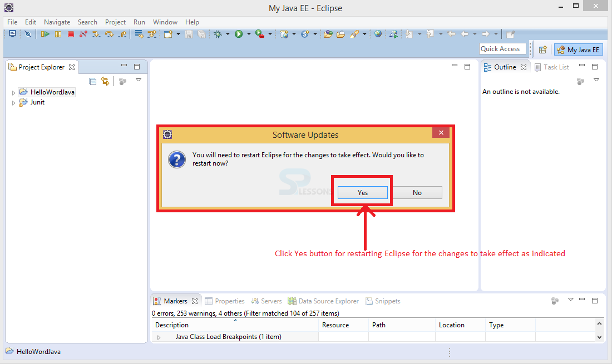Click the Step Return icon
The image size is (612, 364).
coord(122,34)
